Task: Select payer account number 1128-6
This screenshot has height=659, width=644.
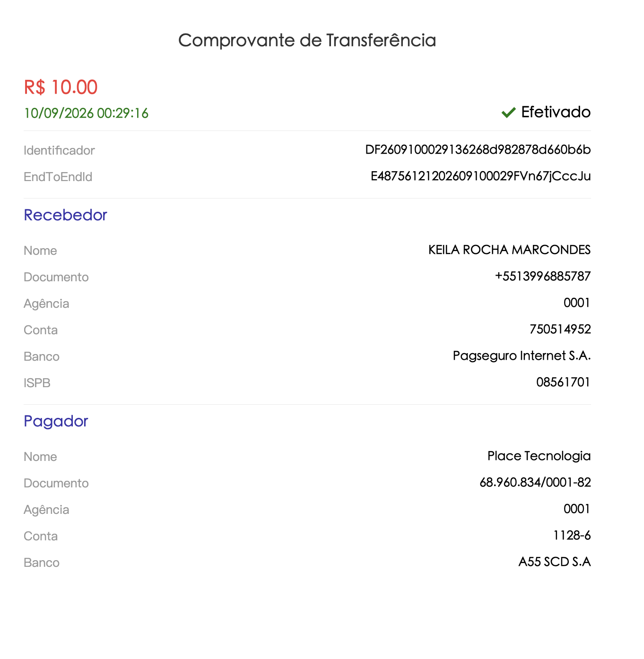Action: coord(572,535)
